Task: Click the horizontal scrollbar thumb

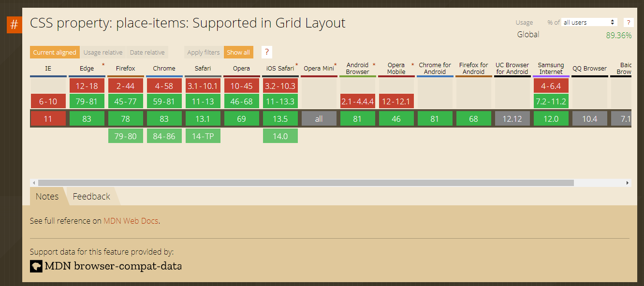Action: point(306,183)
